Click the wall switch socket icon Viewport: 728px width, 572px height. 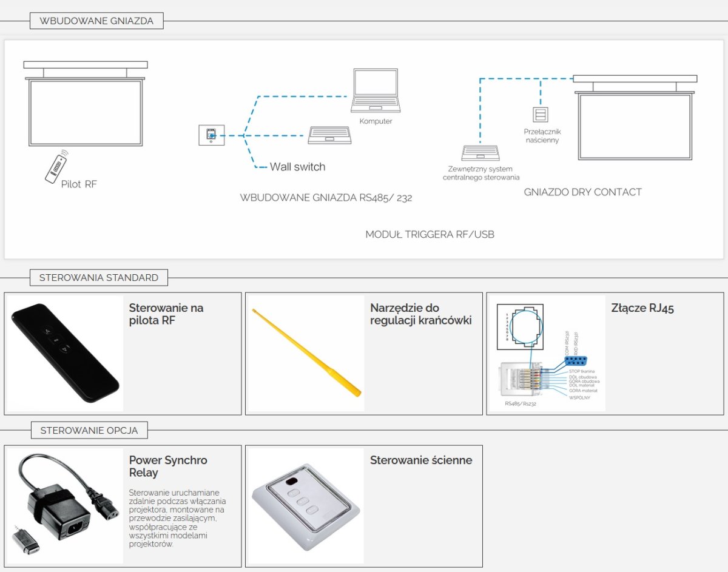[x=211, y=135]
